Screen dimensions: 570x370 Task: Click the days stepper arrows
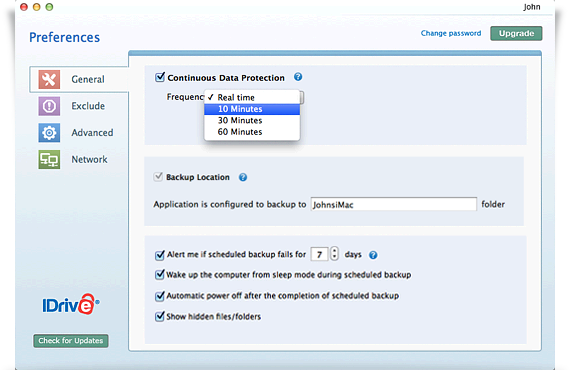pyautogui.click(x=334, y=254)
